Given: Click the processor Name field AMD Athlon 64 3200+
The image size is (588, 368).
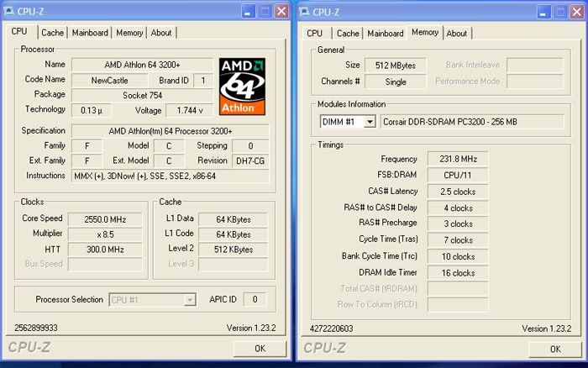Looking at the screenshot, I should coord(142,65).
